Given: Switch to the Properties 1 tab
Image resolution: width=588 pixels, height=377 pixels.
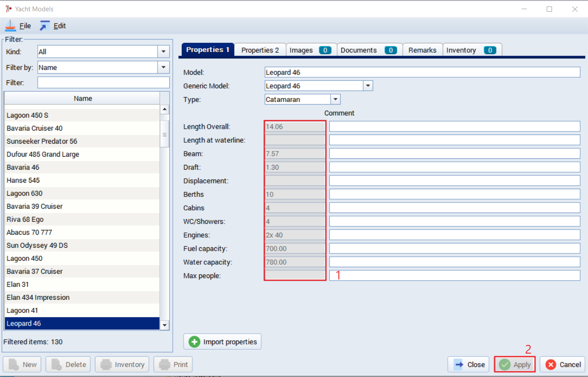Looking at the screenshot, I should pos(208,50).
